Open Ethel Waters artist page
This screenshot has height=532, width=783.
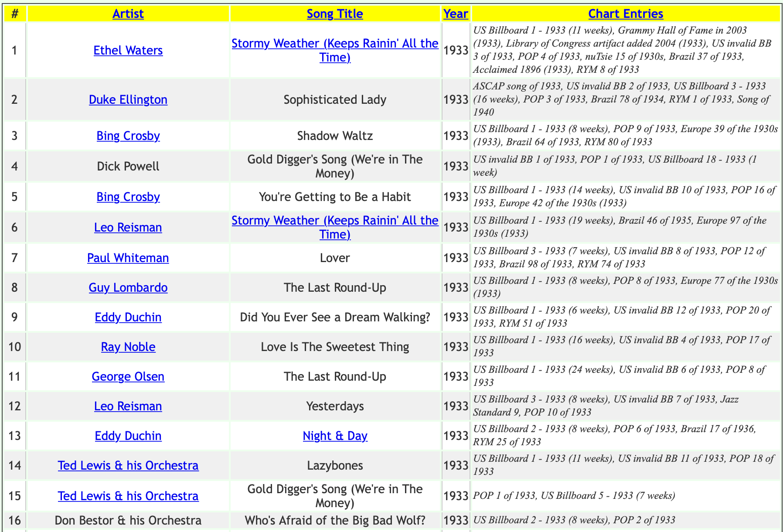(x=128, y=50)
